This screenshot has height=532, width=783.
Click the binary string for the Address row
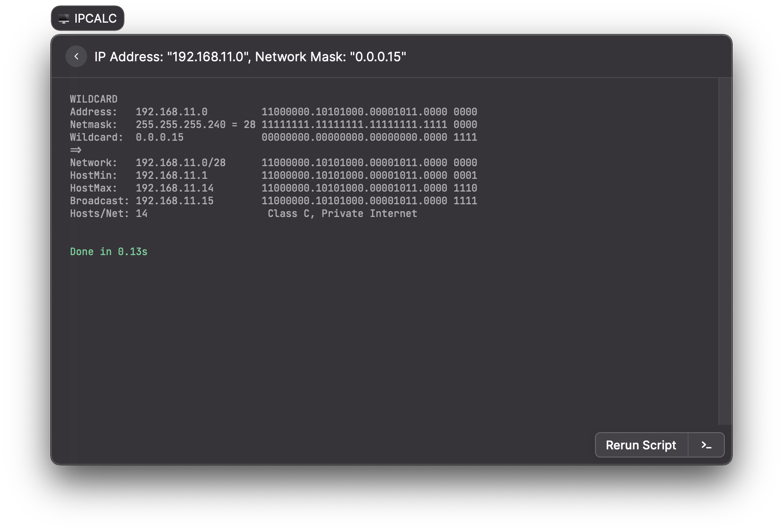(x=369, y=112)
